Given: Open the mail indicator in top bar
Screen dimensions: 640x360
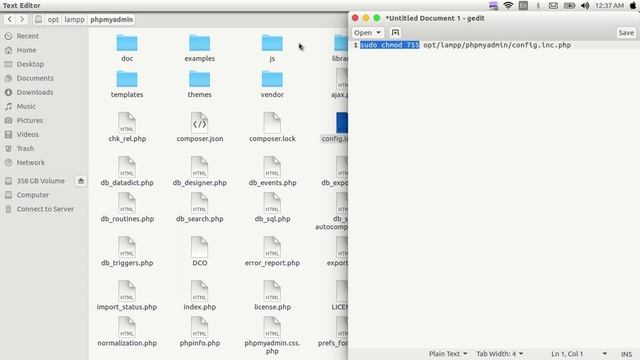Looking at the screenshot, I should (553, 5).
